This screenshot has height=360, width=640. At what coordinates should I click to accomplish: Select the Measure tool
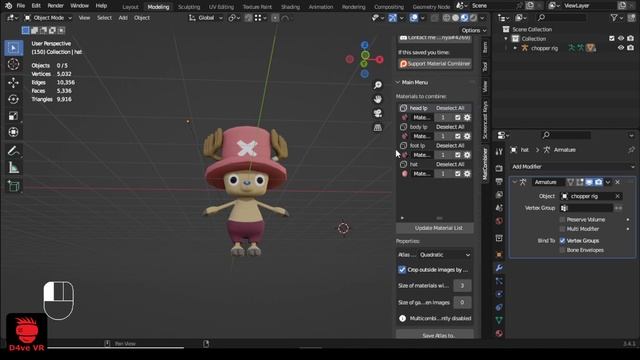(x=13, y=167)
